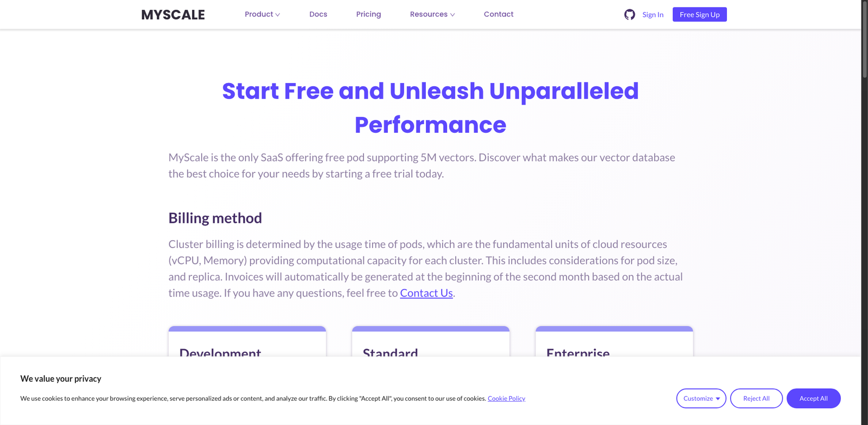
Task: Click the Customize button's dropdown arrow
Action: [717, 398]
